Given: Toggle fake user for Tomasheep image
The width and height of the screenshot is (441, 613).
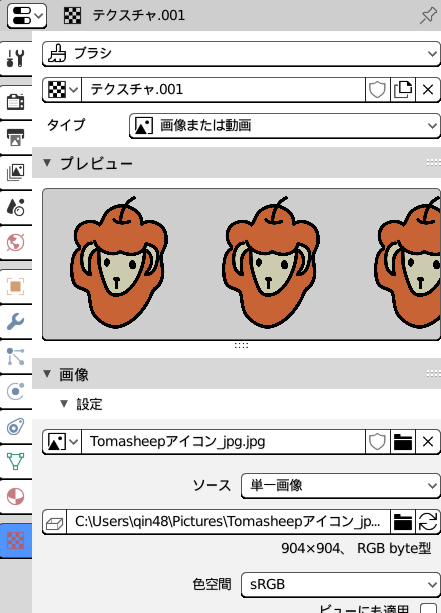Looking at the screenshot, I should (377, 442).
